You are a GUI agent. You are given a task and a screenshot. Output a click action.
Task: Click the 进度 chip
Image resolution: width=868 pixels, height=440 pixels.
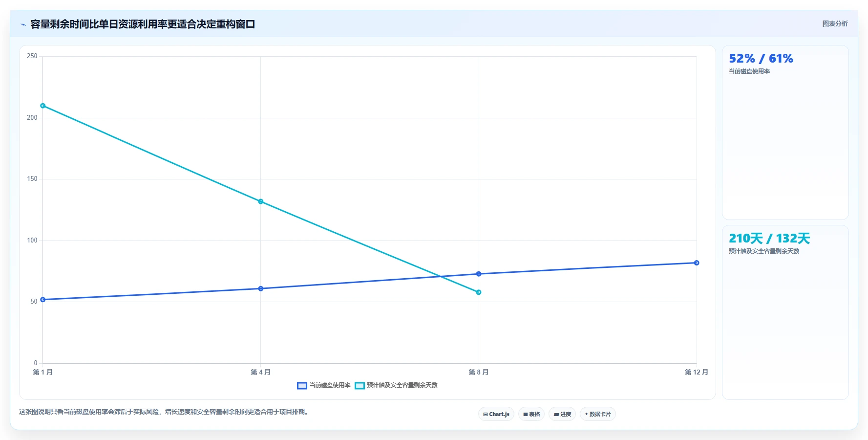[562, 414]
